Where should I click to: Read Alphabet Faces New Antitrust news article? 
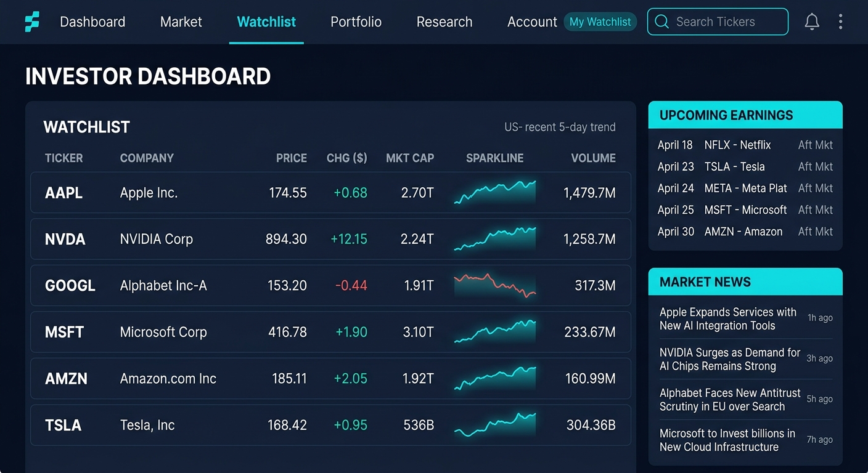tap(746, 400)
